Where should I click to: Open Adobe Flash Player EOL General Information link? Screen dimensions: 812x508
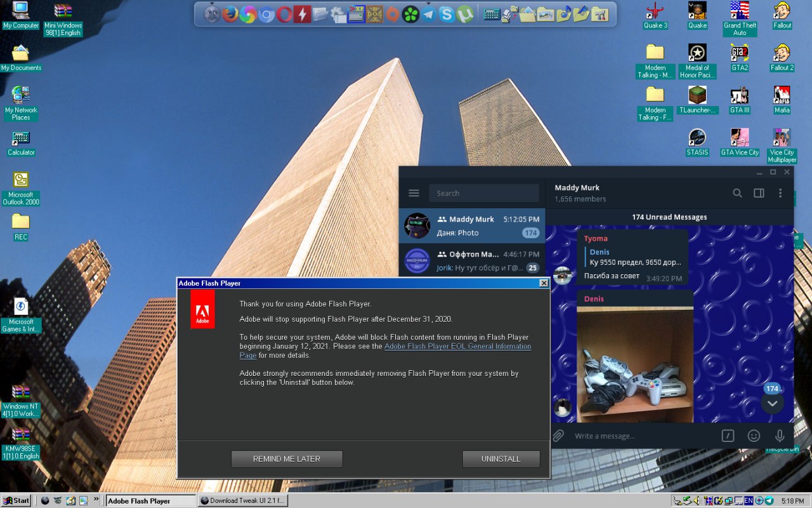[385, 351]
